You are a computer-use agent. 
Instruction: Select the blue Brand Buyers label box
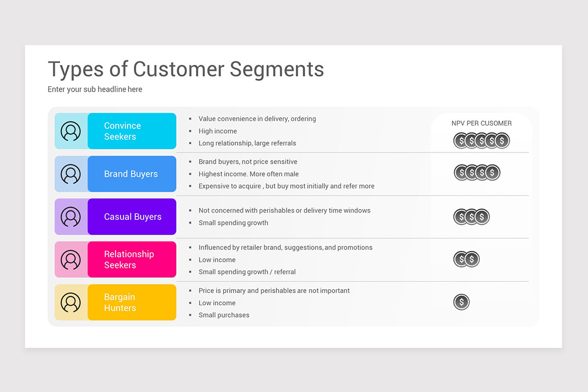click(132, 174)
